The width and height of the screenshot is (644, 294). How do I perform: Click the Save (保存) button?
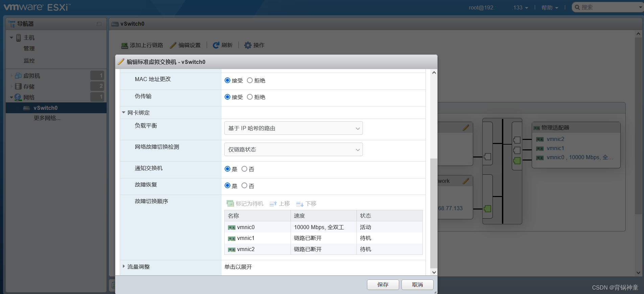pyautogui.click(x=383, y=285)
